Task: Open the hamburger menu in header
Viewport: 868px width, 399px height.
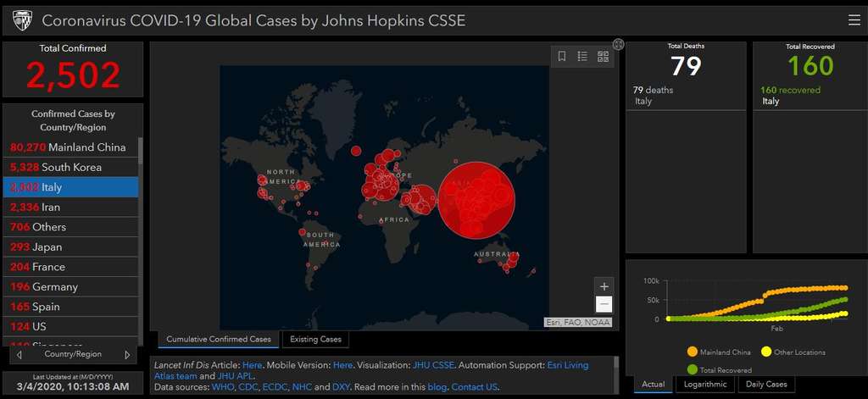Action: pos(854,20)
